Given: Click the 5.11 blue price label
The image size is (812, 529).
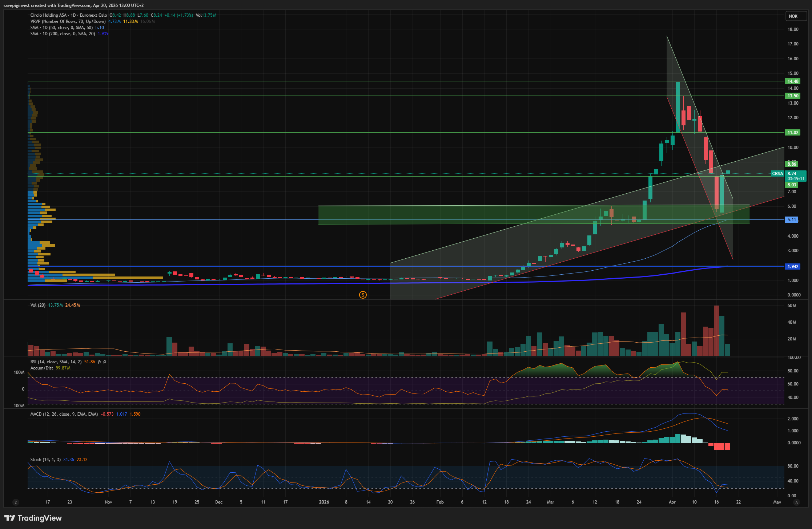Looking at the screenshot, I should click(x=792, y=220).
